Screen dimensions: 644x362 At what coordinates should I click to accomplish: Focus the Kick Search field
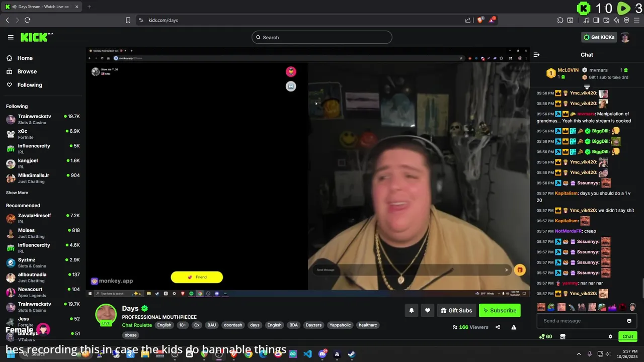322,37
